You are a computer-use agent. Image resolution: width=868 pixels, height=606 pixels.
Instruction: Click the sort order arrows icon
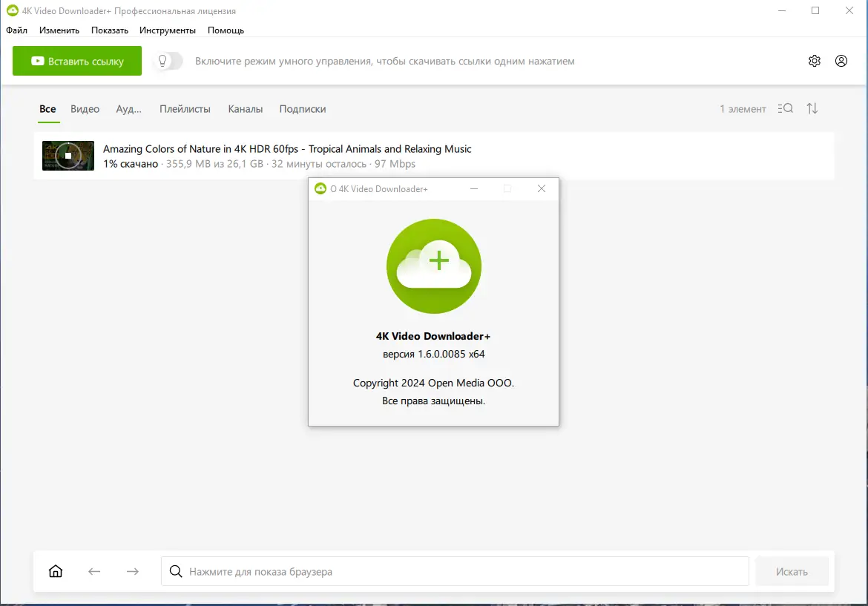click(812, 108)
